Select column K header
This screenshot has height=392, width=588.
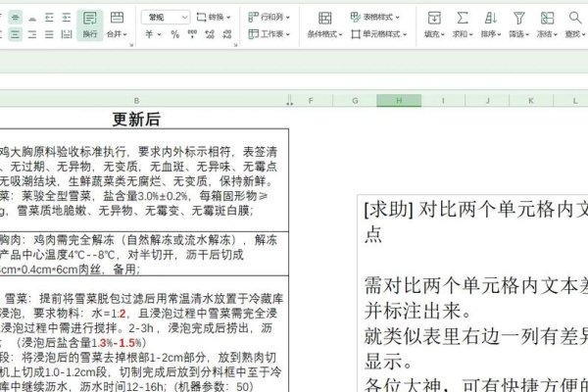pos(531,101)
